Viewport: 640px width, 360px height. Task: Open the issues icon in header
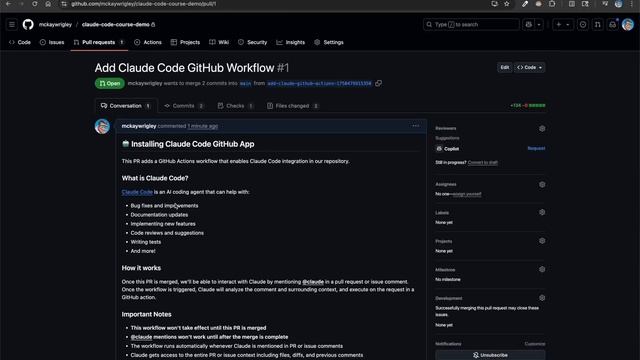(583, 24)
